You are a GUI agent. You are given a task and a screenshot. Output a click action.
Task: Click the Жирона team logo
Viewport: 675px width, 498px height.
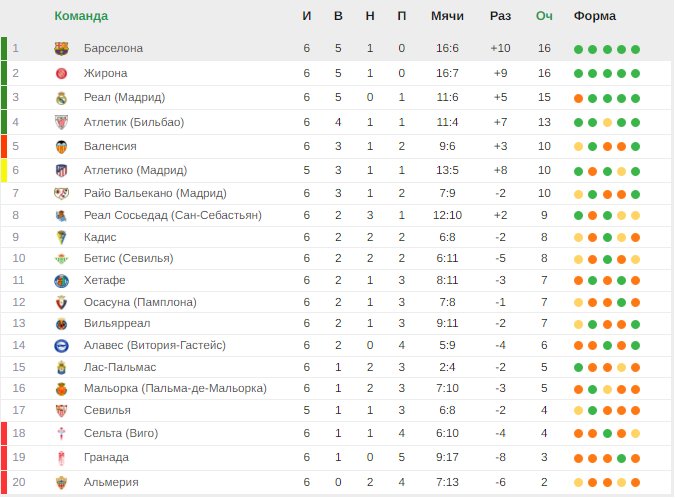[x=62, y=73]
